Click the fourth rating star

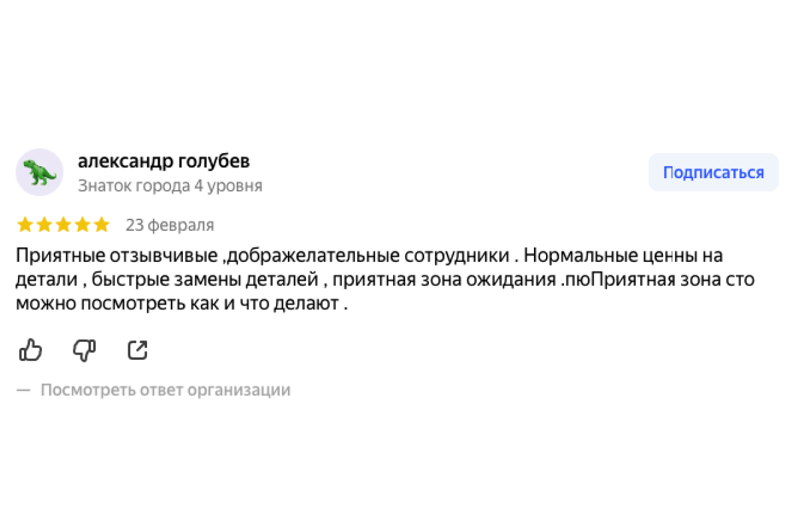[82, 225]
